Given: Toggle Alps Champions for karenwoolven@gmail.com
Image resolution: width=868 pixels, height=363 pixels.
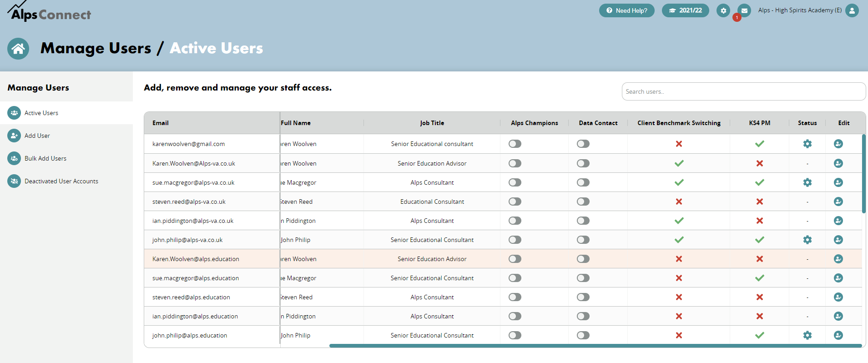Looking at the screenshot, I should pos(515,144).
